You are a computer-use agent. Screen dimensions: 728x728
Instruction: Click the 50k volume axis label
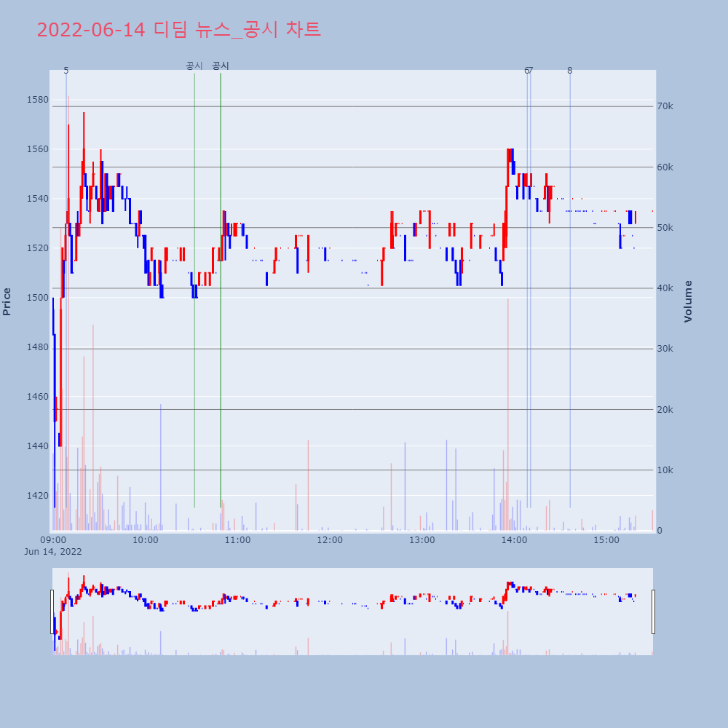(665, 227)
